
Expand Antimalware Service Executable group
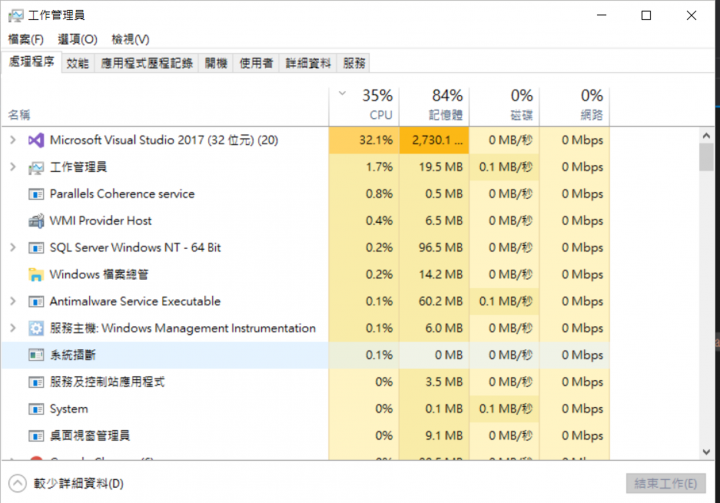[13, 301]
